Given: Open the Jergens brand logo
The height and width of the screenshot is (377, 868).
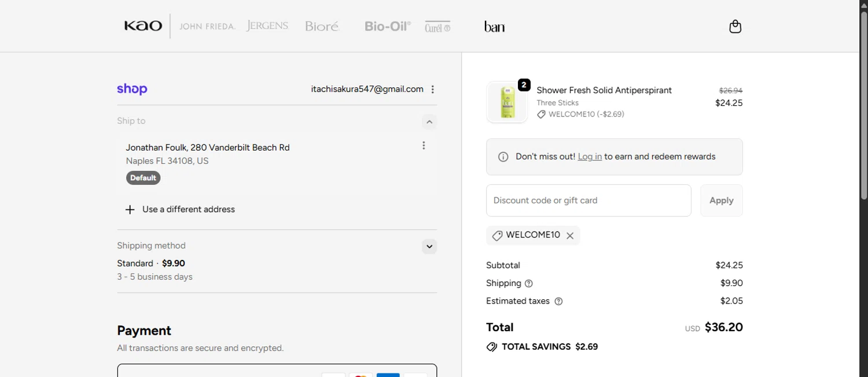Looking at the screenshot, I should pyautogui.click(x=267, y=26).
